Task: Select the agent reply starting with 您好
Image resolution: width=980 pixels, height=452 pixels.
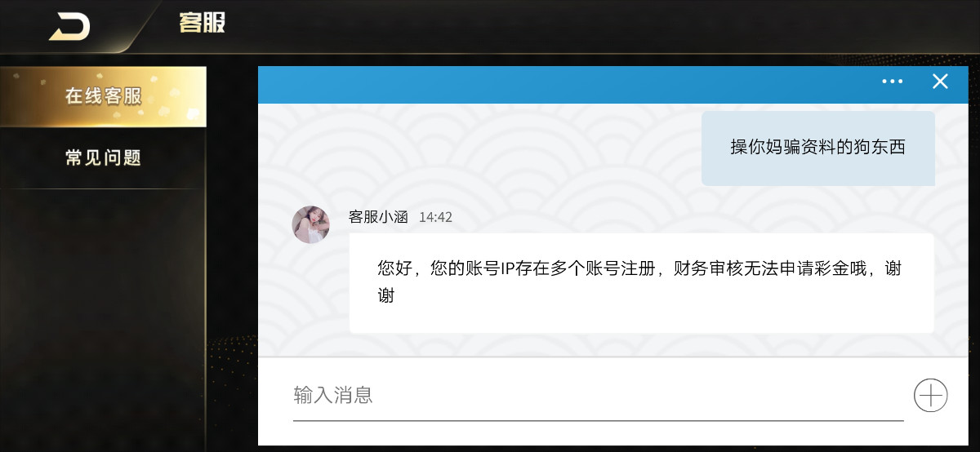Action: [641, 282]
